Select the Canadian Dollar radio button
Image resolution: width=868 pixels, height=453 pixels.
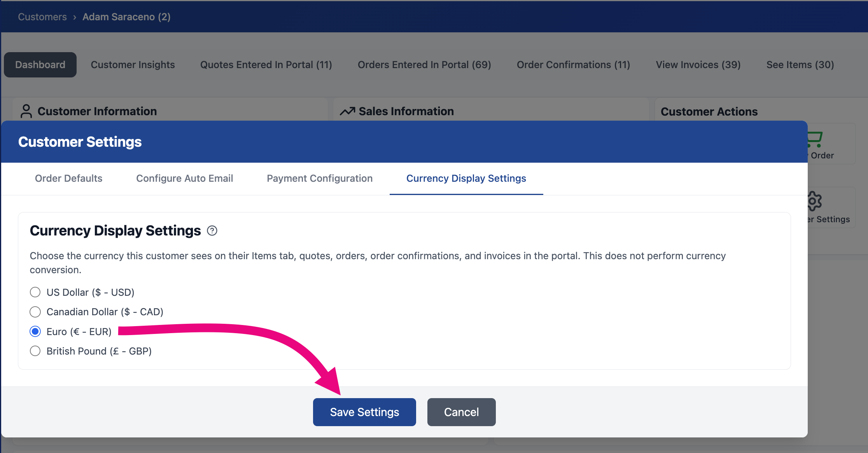tap(35, 312)
